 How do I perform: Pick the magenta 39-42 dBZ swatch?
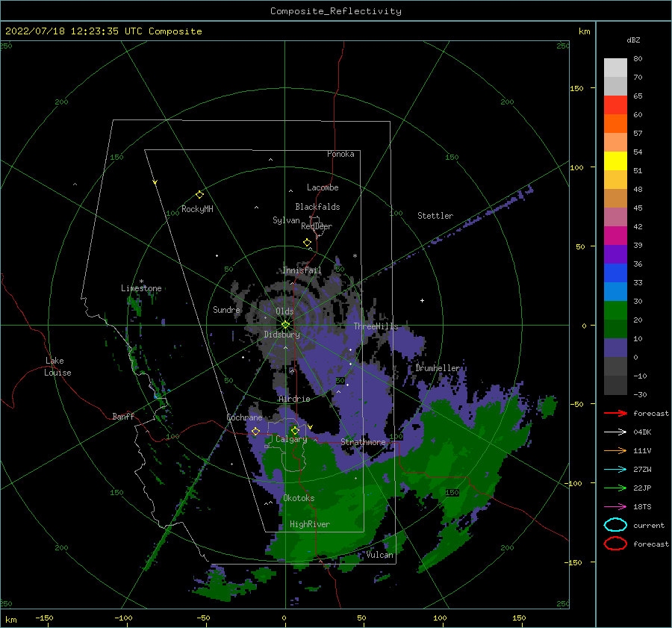[x=615, y=235]
